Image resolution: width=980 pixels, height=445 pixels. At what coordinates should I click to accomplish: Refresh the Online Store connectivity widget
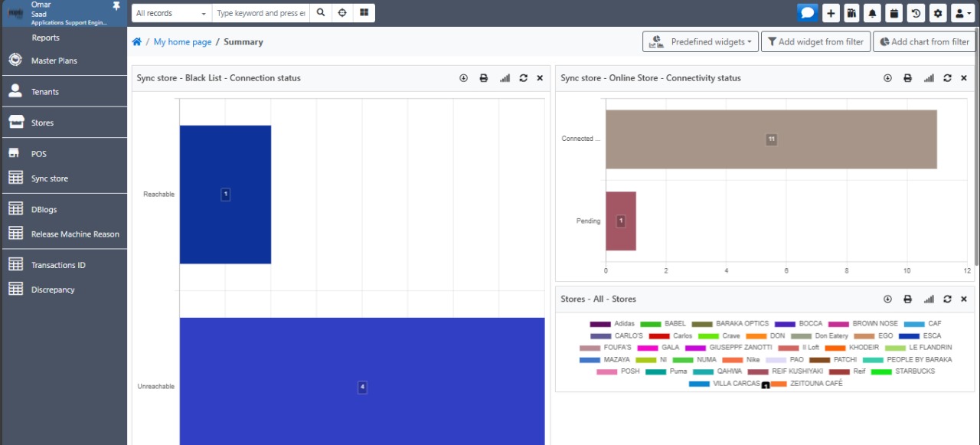point(947,78)
